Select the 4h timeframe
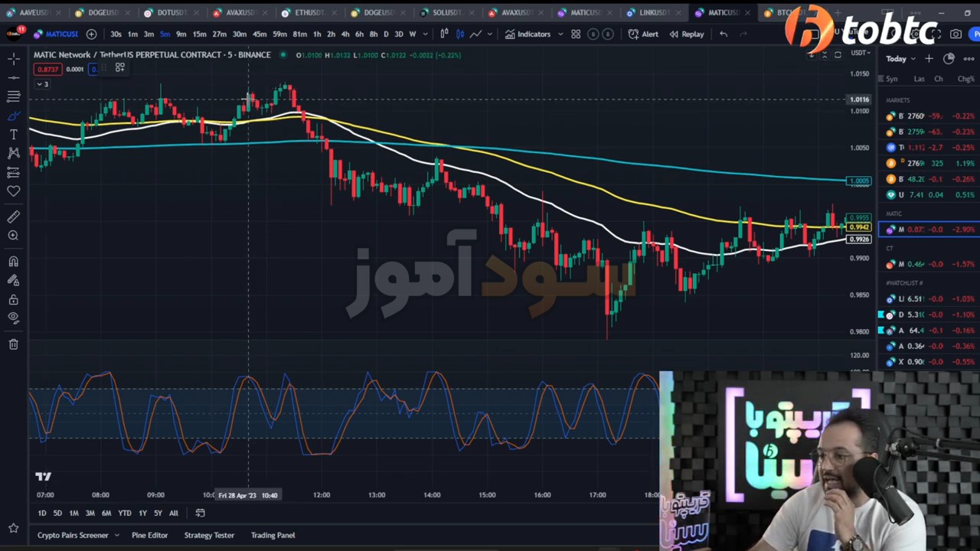980x551 pixels. pos(345,34)
